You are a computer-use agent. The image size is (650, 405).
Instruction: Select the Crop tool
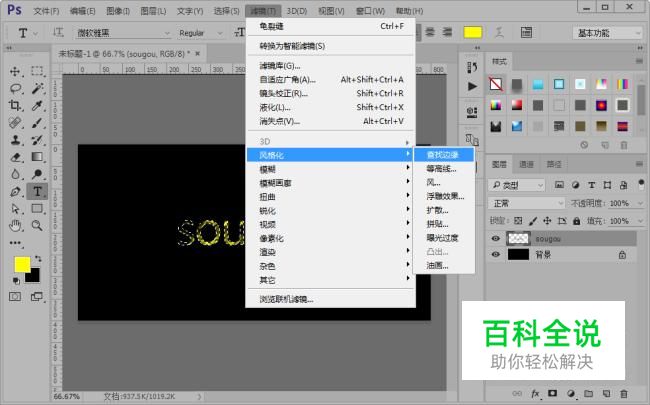click(x=15, y=106)
